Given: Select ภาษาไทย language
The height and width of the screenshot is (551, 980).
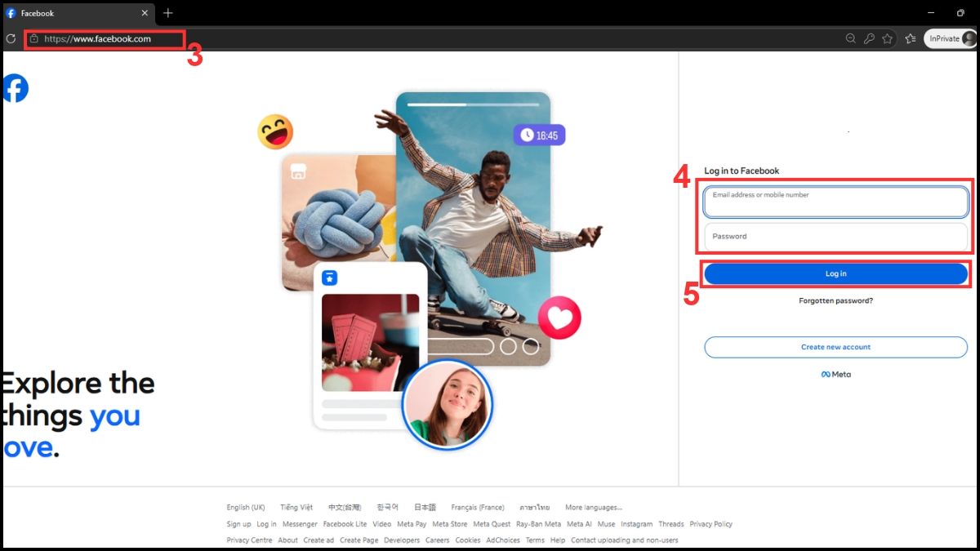Looking at the screenshot, I should click(x=535, y=508).
